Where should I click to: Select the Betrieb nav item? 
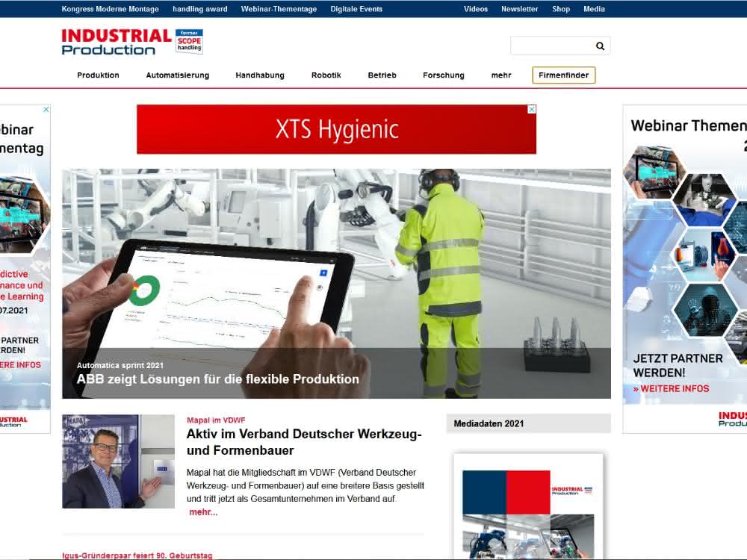point(382,75)
